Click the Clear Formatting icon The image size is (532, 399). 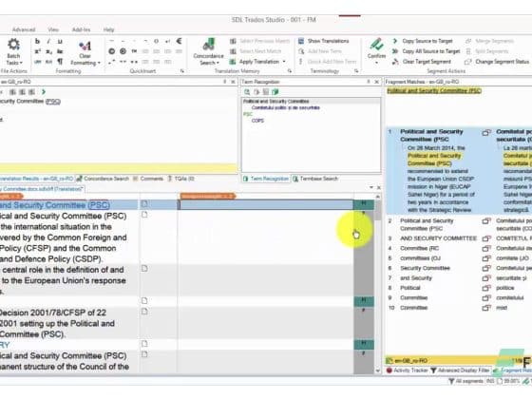pos(85,46)
